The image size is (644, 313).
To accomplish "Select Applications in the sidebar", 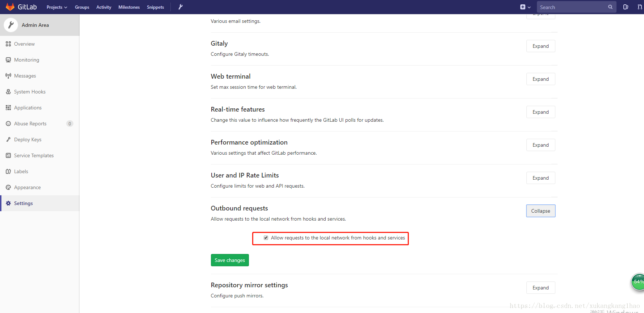I will tap(39, 108).
